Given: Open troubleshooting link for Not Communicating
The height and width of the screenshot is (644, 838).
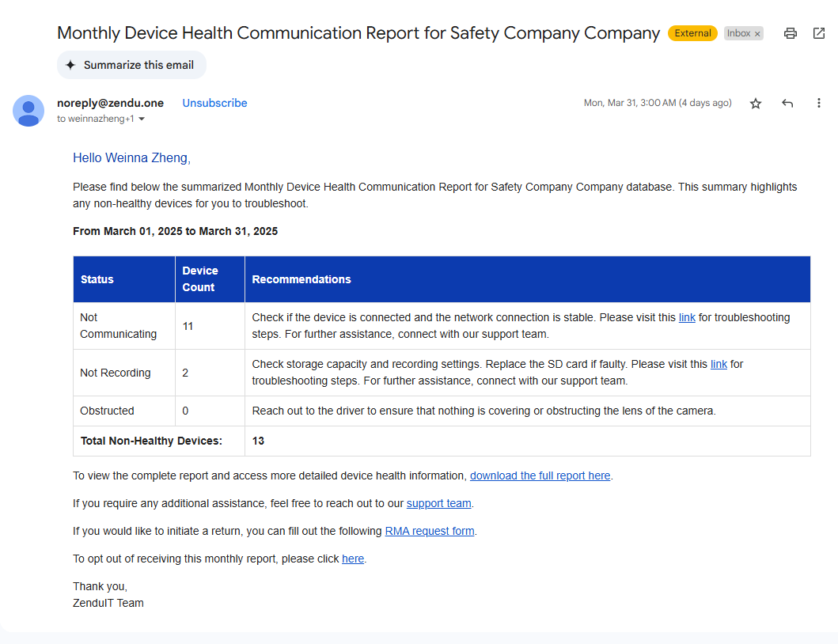Looking at the screenshot, I should coord(687,317).
